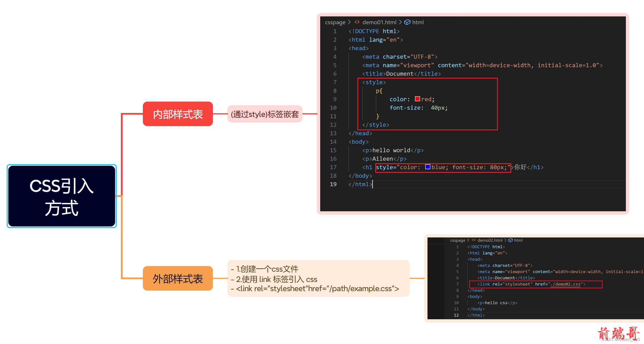The height and width of the screenshot is (344, 644).
Task: Click line number 19 in demo01 editor
Action: (333, 184)
